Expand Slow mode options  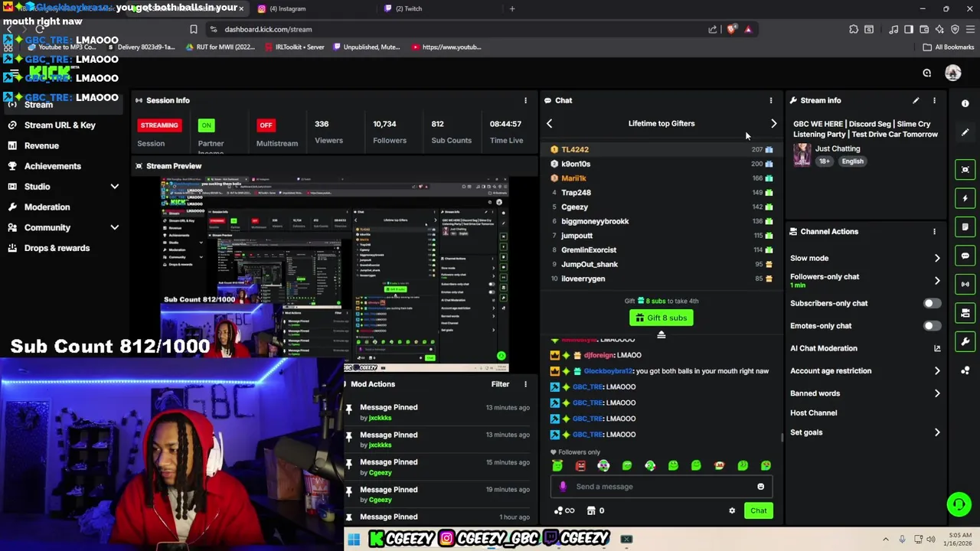[x=937, y=258]
